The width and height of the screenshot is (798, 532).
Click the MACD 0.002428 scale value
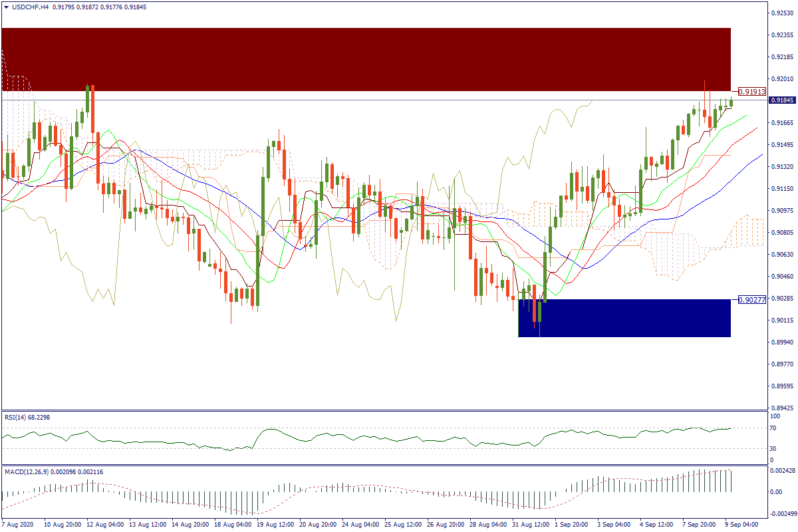[x=782, y=470]
